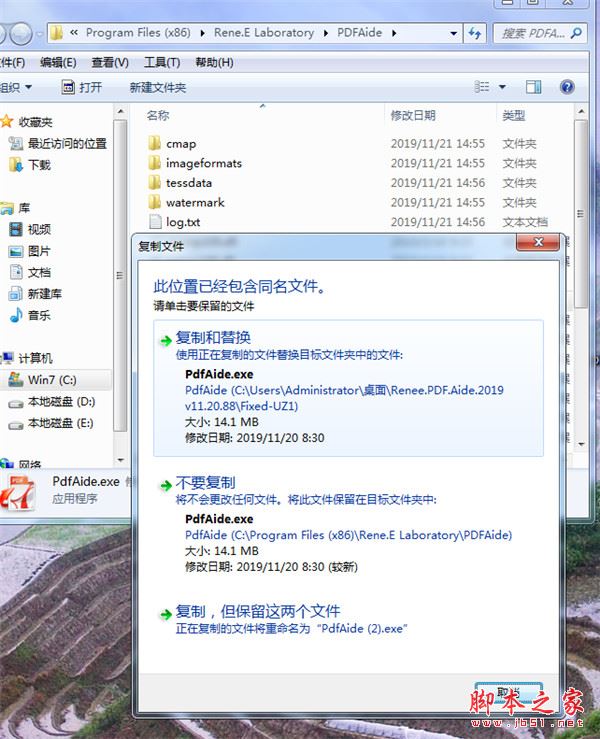The image size is (600, 739).
Task: Open the 工具(T) menu
Action: [162, 62]
